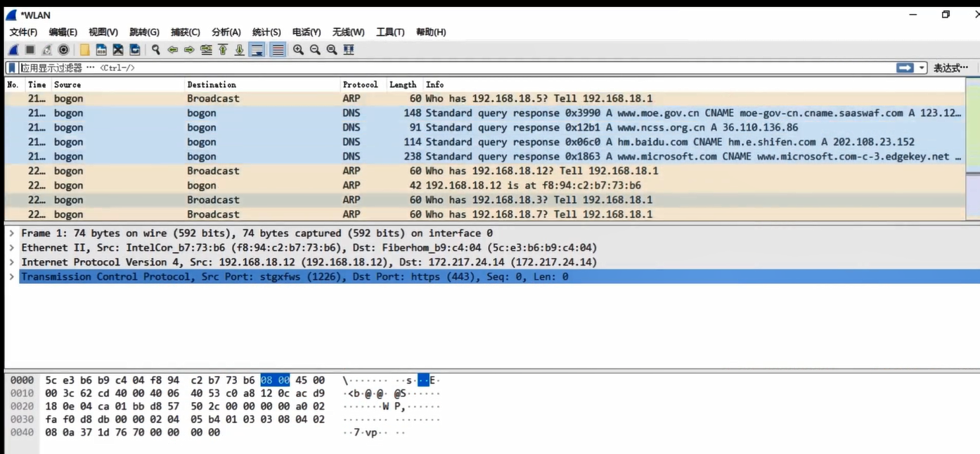Expand Internet Protocol Version 4 row
980x454 pixels.
(x=12, y=262)
